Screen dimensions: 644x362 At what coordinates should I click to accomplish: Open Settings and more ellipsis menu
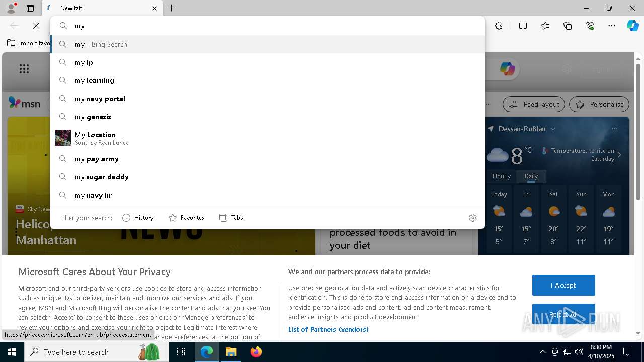point(612,26)
